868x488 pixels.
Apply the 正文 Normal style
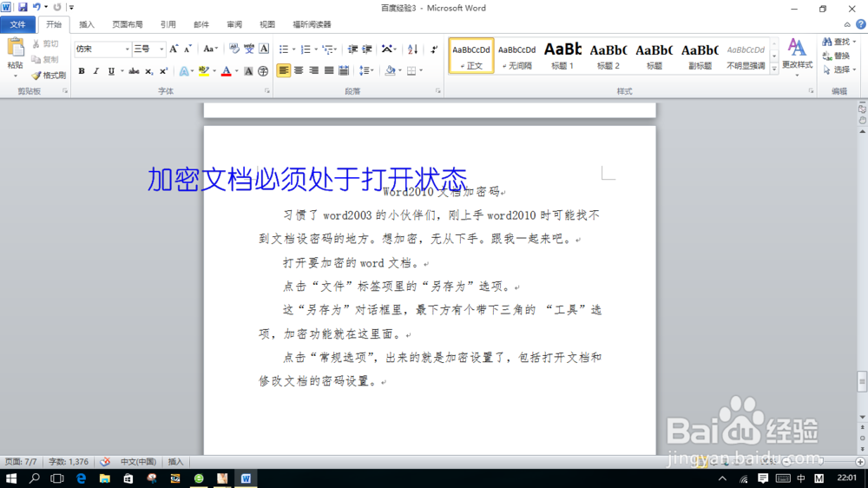(471, 56)
